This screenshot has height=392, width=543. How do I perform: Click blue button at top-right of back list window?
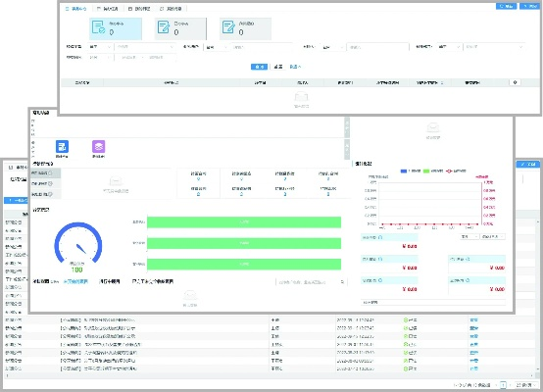[529, 164]
